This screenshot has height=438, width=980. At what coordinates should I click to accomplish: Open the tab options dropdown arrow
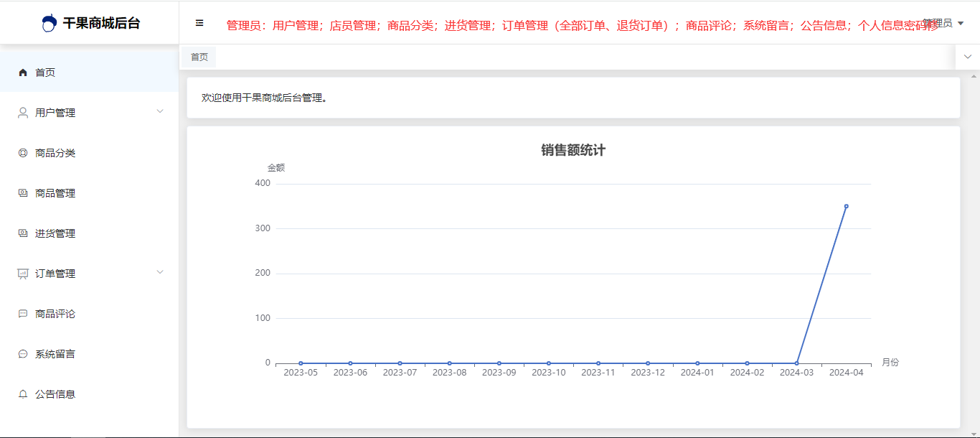click(967, 57)
